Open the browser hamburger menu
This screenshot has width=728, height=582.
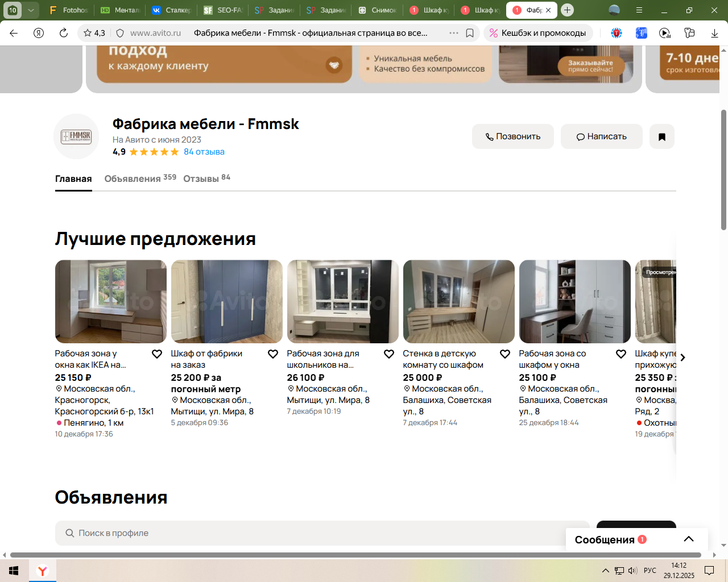pos(639,10)
